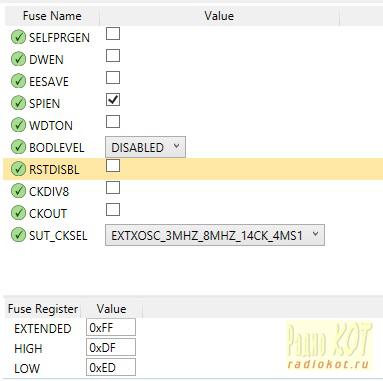Screen dimensions: 383x381
Task: Enable the RSTDISBL fuse checkbox
Action: (113, 166)
